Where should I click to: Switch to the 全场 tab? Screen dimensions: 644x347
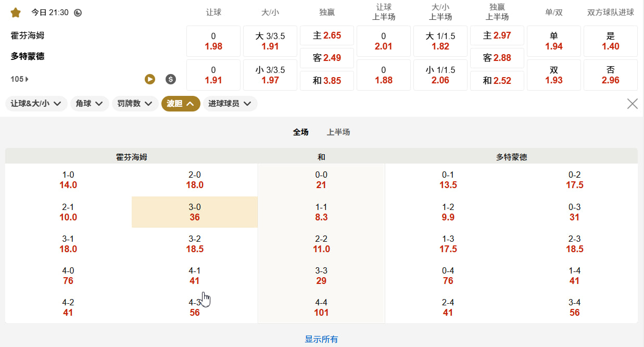(x=301, y=132)
